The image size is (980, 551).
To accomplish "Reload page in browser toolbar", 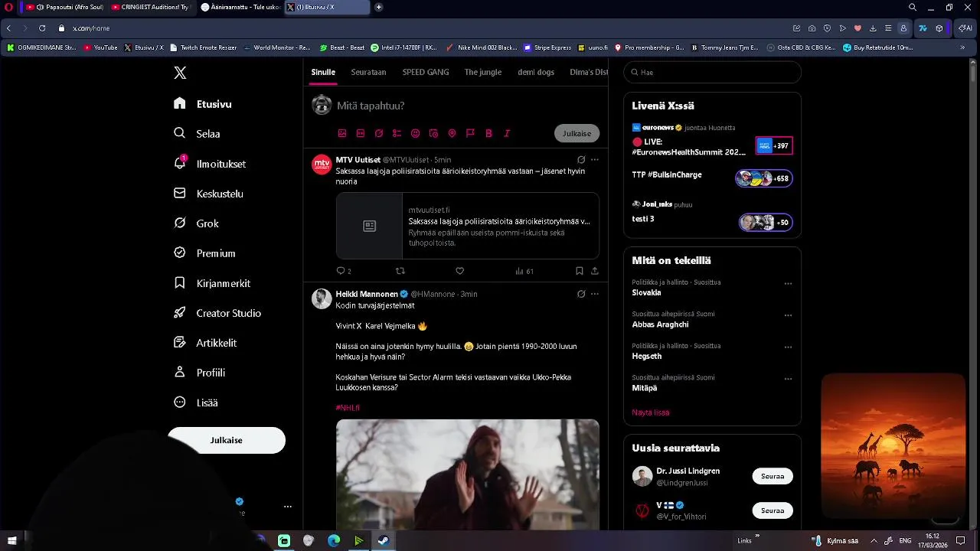I will [42, 28].
